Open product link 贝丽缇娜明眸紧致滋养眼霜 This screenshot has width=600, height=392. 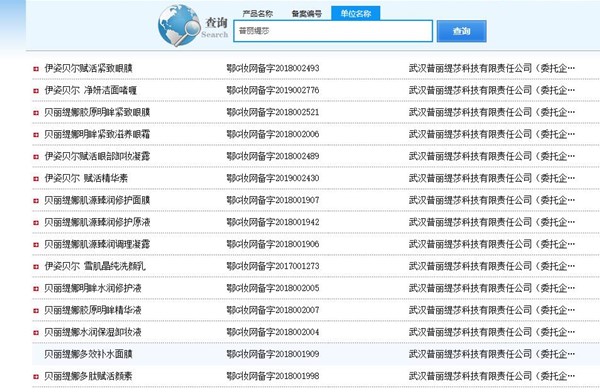pos(97,134)
